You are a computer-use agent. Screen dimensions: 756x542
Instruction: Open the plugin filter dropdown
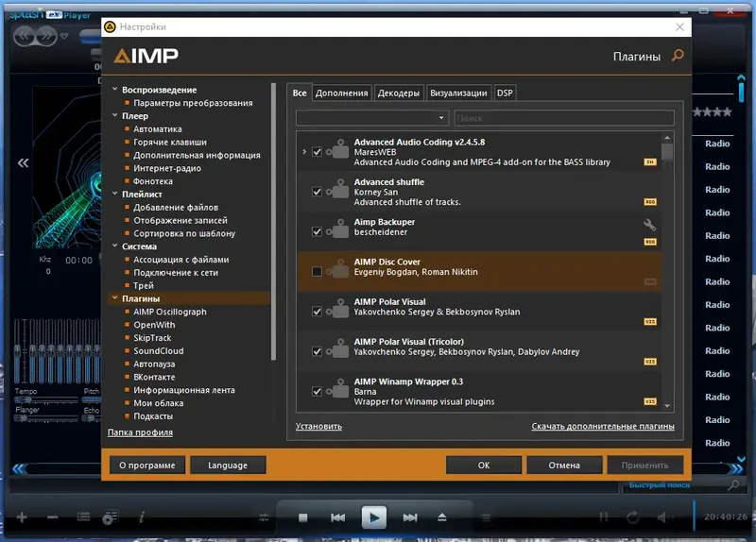372,117
